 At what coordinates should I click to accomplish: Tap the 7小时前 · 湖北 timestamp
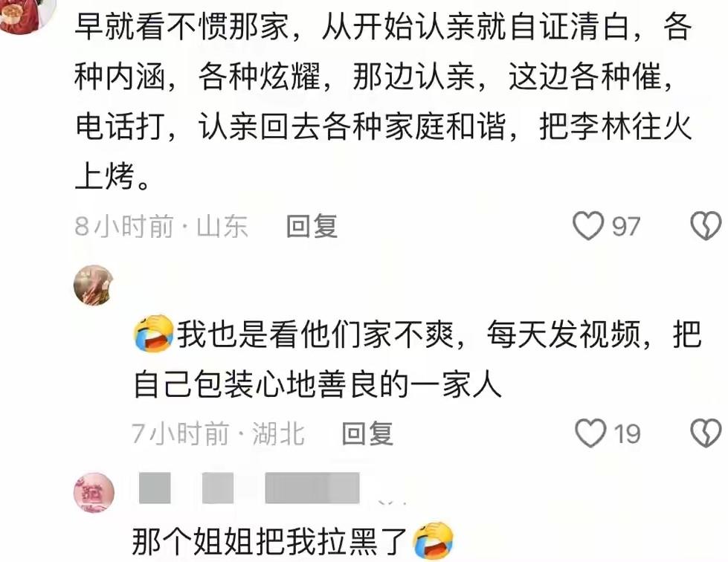coord(218,433)
